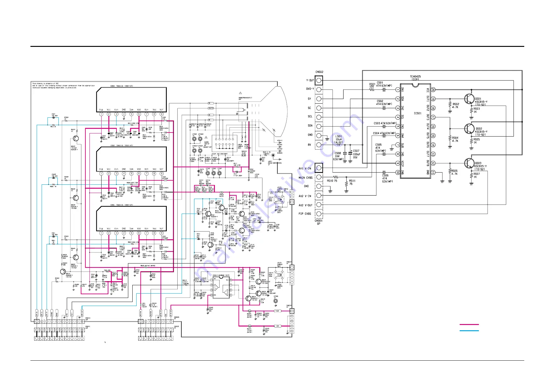This screenshot has width=555, height=392.
Task: Click the SCL pin label text
Action: click(310, 117)
